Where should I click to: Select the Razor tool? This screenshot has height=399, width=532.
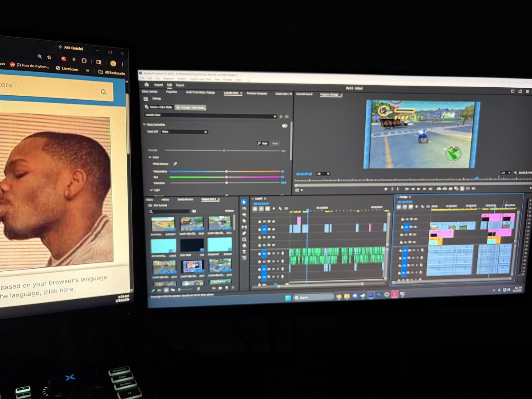point(244,221)
